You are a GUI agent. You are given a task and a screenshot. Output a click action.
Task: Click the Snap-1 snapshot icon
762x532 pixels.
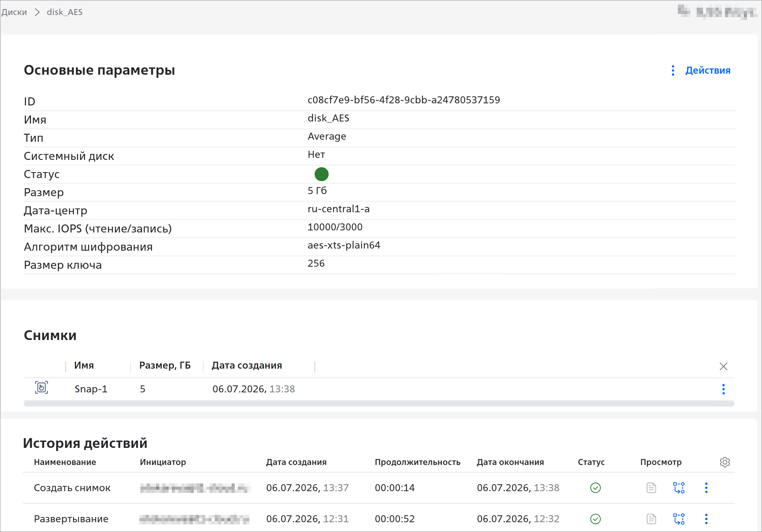[42, 387]
